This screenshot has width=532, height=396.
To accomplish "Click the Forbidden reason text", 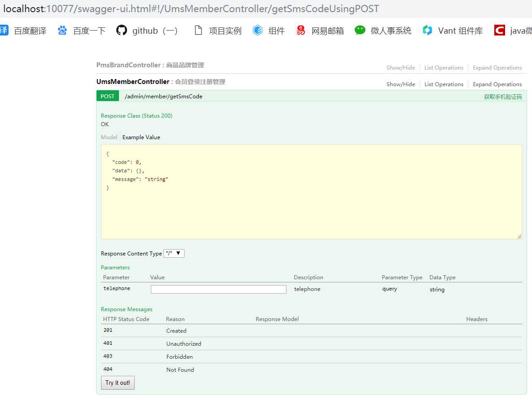I will point(180,356).
